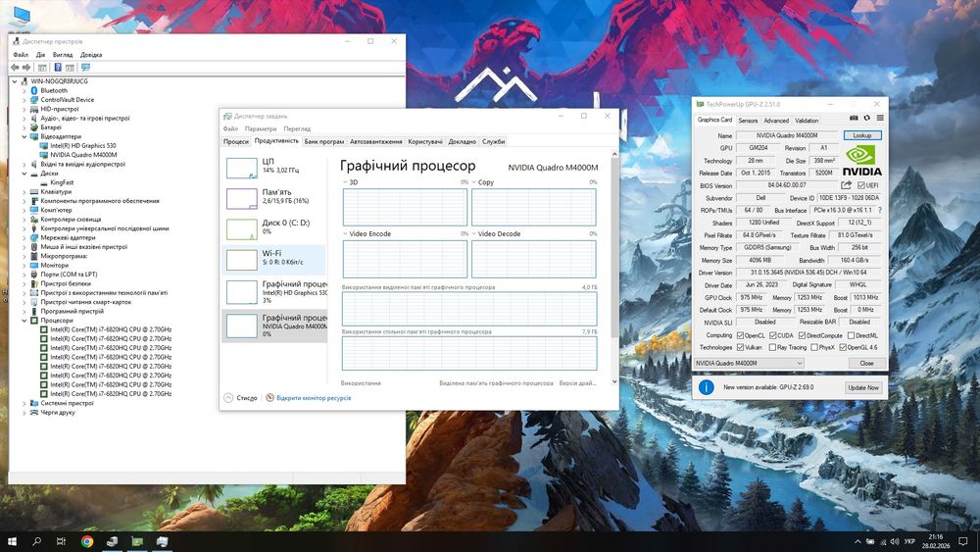Expand the Батареї node
980x552 pixels.
click(24, 127)
